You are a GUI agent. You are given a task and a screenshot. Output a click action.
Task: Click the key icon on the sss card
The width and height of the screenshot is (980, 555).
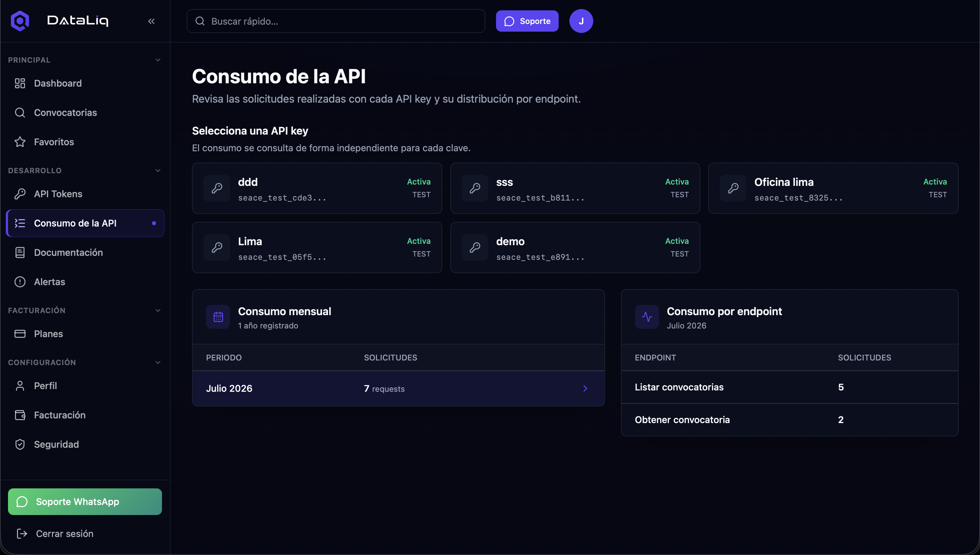coord(475,188)
